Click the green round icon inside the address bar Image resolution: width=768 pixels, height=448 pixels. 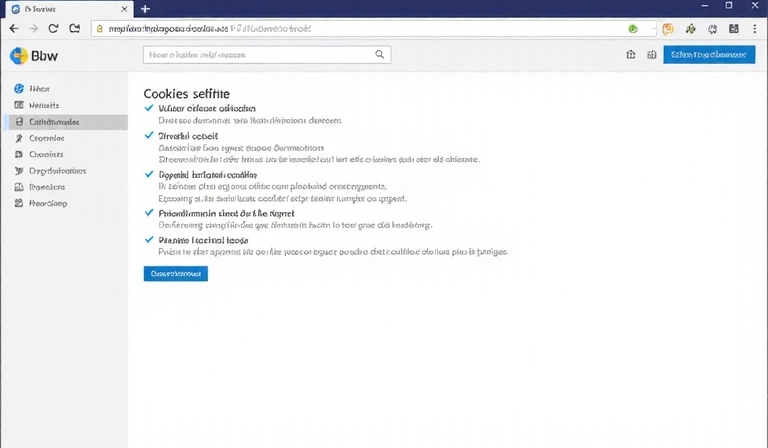tap(633, 29)
